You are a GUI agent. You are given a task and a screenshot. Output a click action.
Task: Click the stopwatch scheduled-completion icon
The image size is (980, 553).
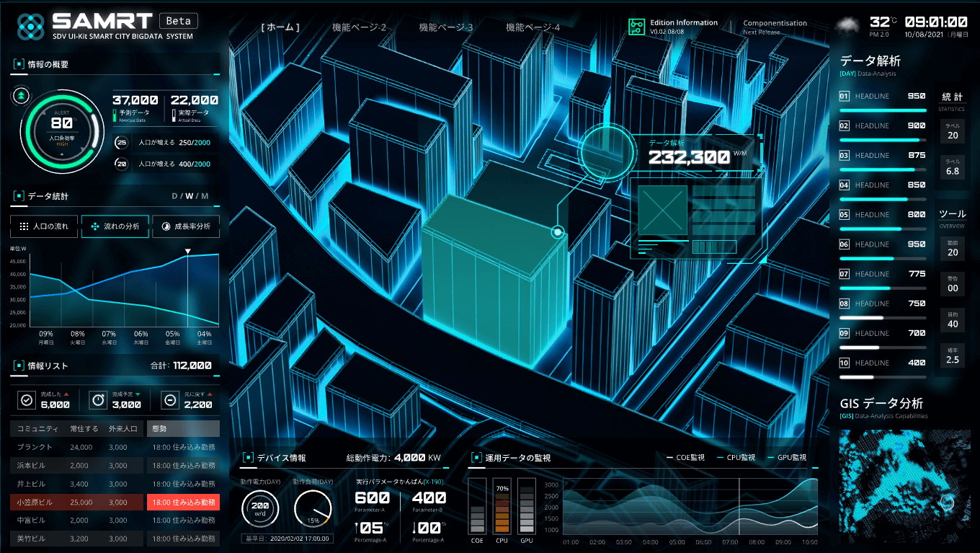click(x=98, y=399)
